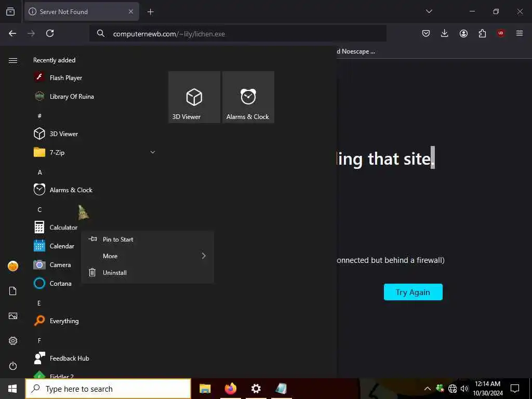This screenshot has width=532, height=399.
Task: Open the user account avatar
Action: tap(13, 266)
